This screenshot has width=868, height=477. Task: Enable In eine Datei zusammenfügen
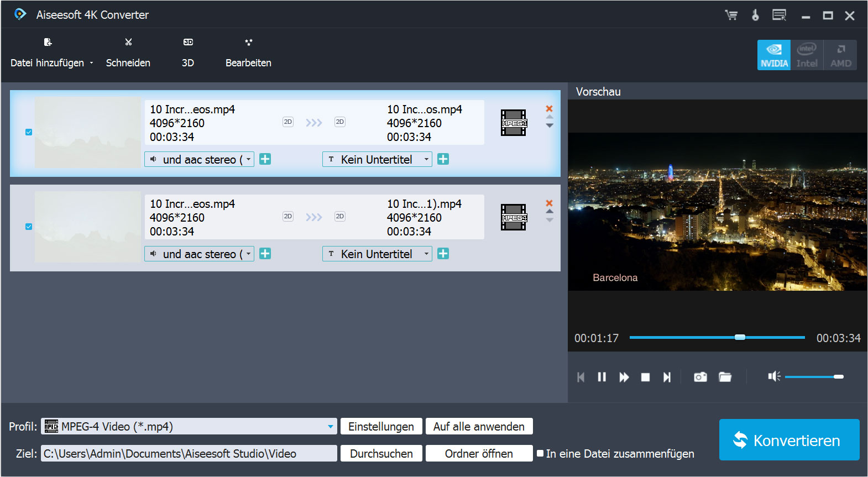pos(540,453)
